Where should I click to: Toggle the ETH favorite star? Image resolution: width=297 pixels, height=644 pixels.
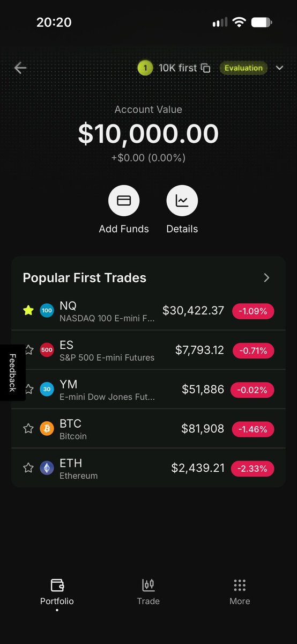tap(28, 468)
